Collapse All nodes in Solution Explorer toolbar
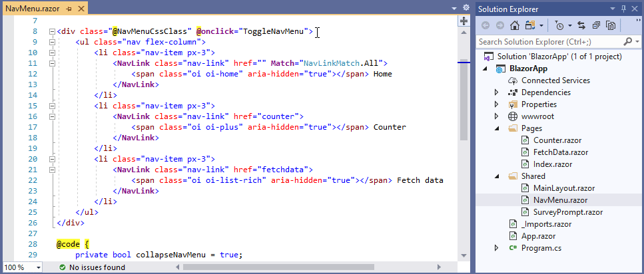This screenshot has height=274, width=644. [596, 25]
